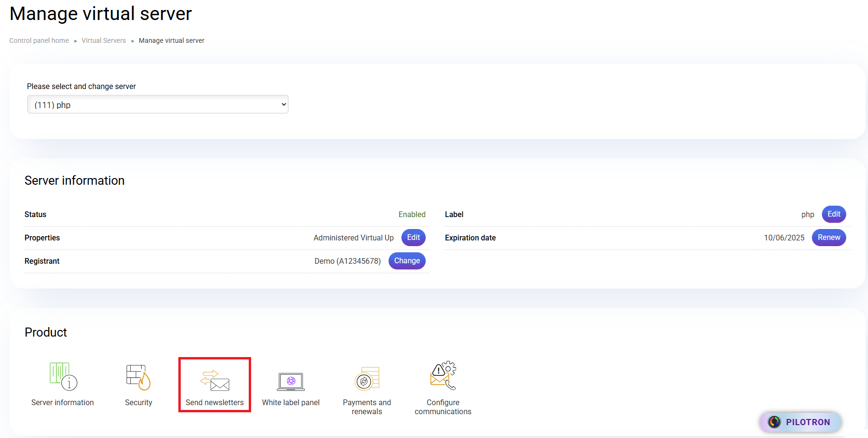Click the Configure communications text label

click(x=443, y=407)
